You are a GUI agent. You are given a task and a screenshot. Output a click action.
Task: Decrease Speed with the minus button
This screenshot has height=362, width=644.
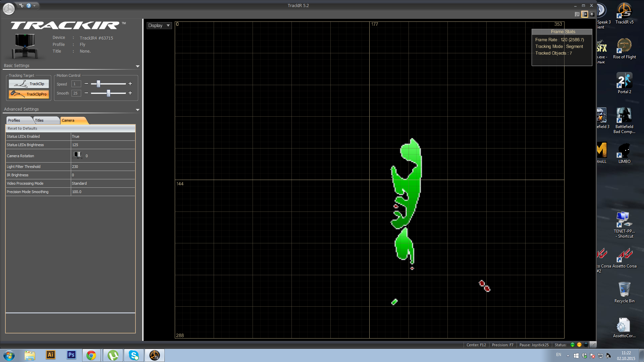pos(86,84)
